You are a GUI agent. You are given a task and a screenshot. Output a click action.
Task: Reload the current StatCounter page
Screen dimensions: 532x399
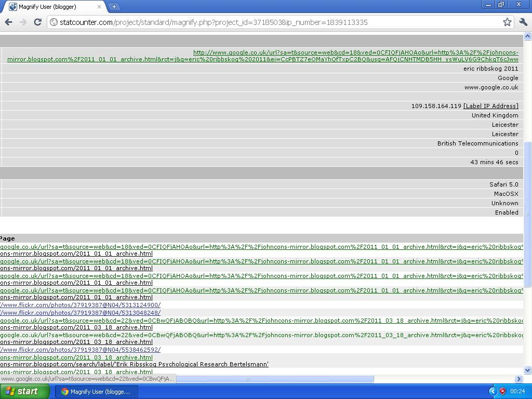click(x=37, y=22)
